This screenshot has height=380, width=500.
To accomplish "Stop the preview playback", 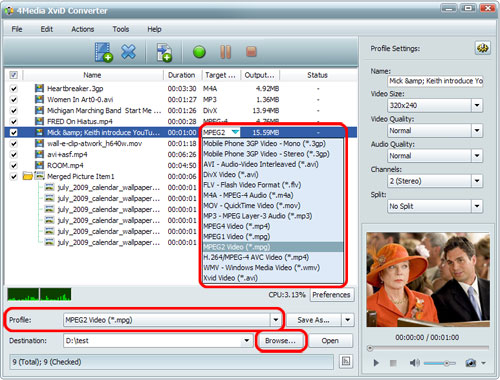I will (393, 363).
